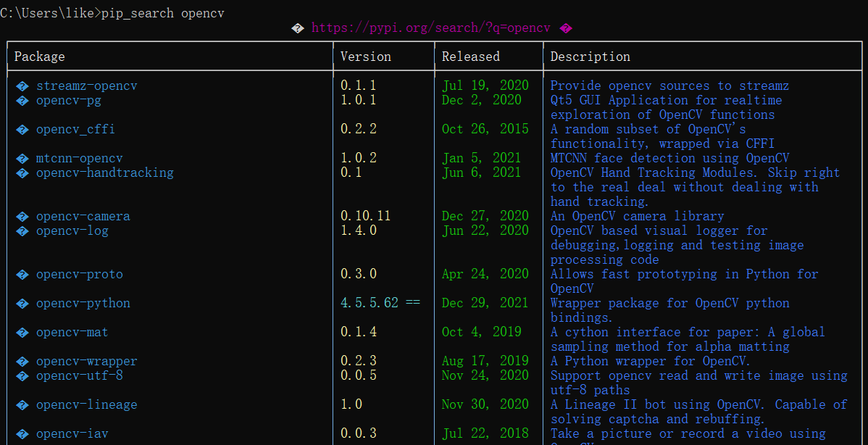The width and height of the screenshot is (868, 445).
Task: Click the icon beside opencv-camera
Action: [x=22, y=215]
